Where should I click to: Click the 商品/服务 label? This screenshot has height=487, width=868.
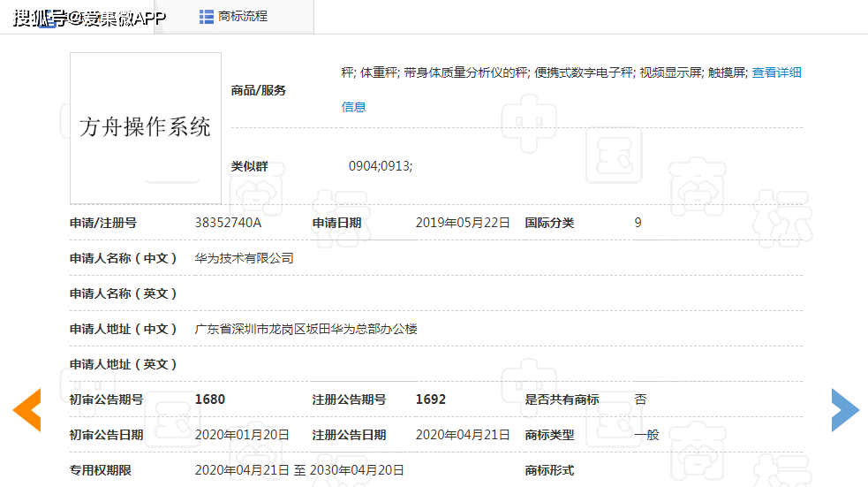(x=258, y=90)
